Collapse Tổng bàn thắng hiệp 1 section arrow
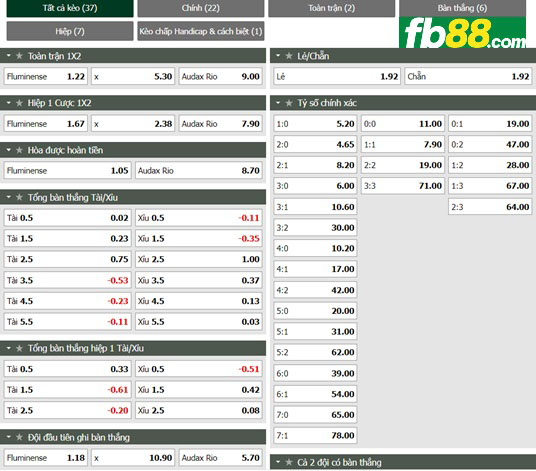Screen dimensions: 536x471 coord(9,348)
